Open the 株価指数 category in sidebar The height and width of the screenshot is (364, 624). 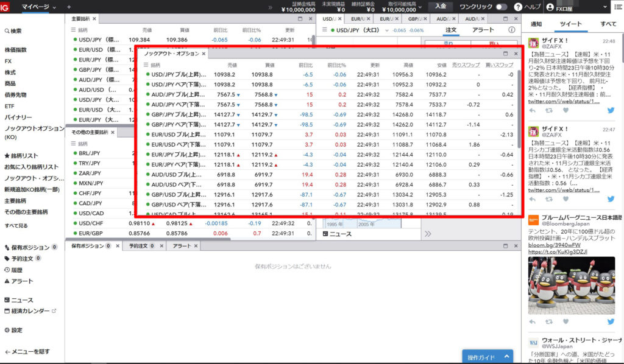15,50
